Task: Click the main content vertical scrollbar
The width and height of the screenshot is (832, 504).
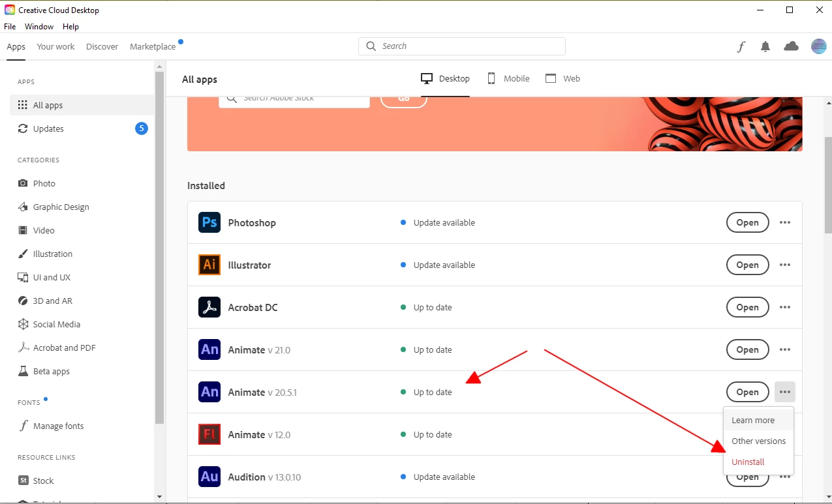Action: tap(828, 185)
